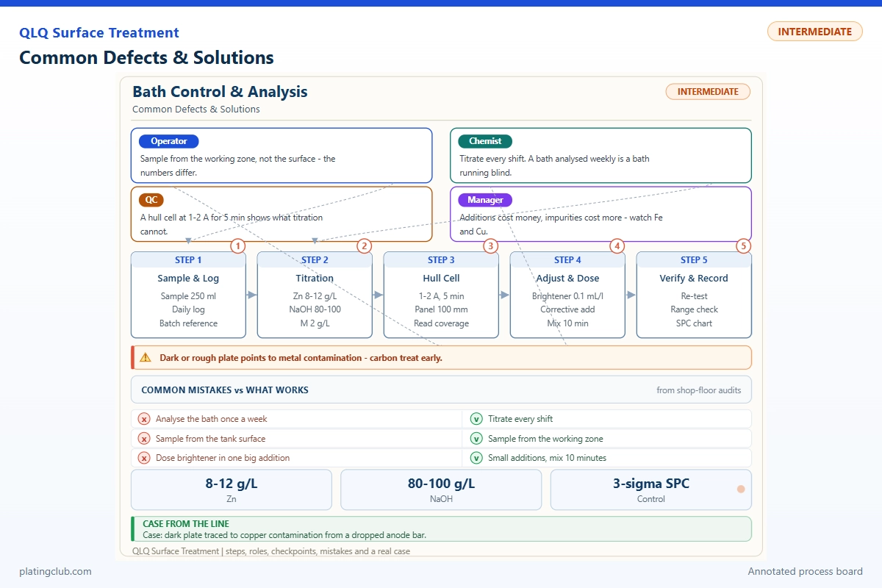Open the STEP 4 Adjust & Dose card

pos(567,295)
